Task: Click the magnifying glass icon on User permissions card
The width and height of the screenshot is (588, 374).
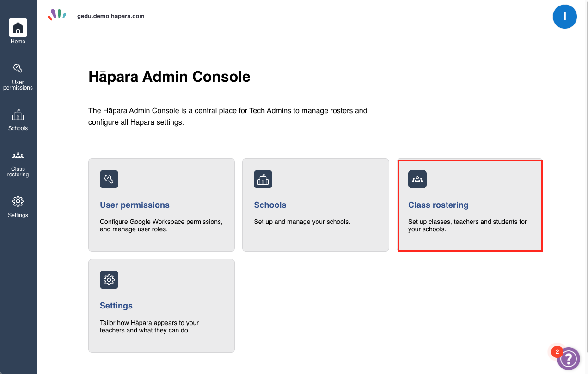Action: 109,179
